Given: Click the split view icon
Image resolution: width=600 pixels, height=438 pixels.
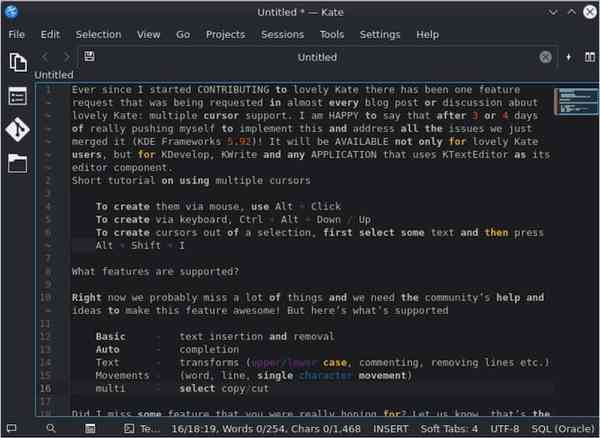Looking at the screenshot, I should [590, 57].
